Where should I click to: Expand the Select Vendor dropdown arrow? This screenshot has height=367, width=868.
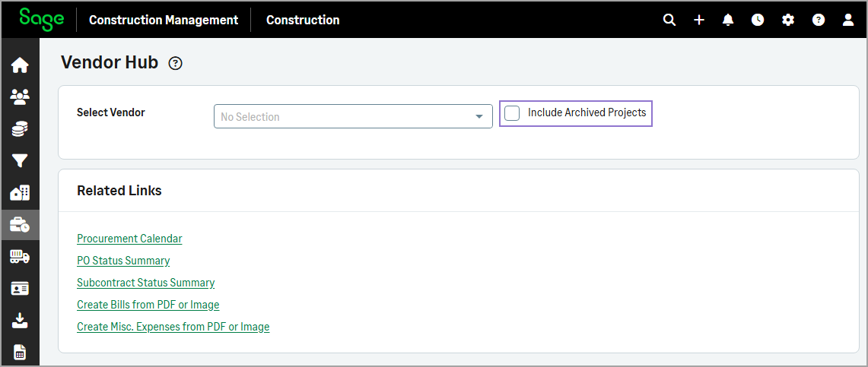pyautogui.click(x=479, y=117)
